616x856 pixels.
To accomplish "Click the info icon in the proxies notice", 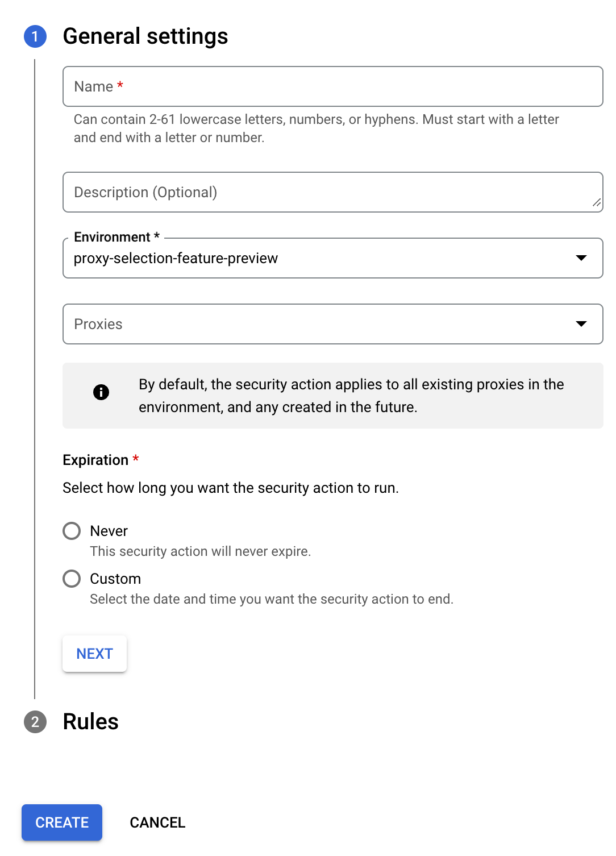I will (x=101, y=392).
